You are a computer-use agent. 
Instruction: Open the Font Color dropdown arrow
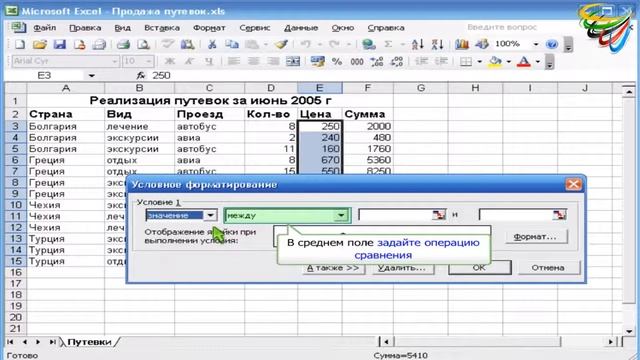click(x=538, y=62)
